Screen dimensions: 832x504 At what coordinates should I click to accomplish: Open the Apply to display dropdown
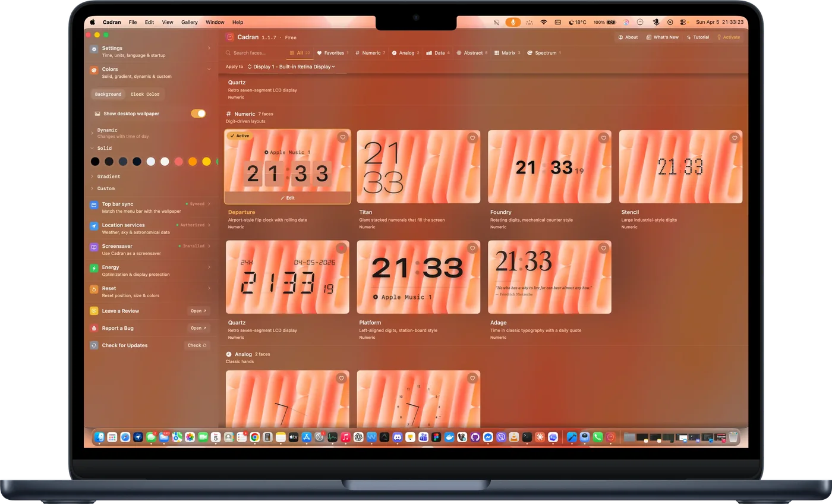tap(291, 67)
